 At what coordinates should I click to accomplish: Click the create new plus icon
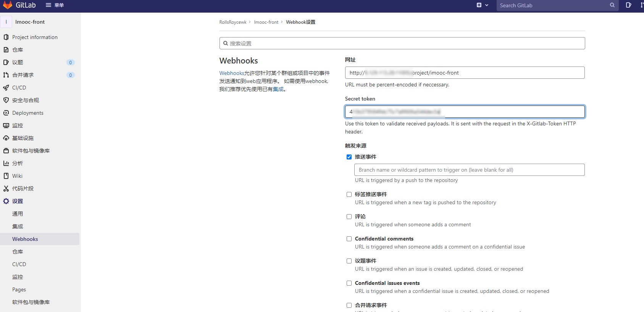(479, 5)
